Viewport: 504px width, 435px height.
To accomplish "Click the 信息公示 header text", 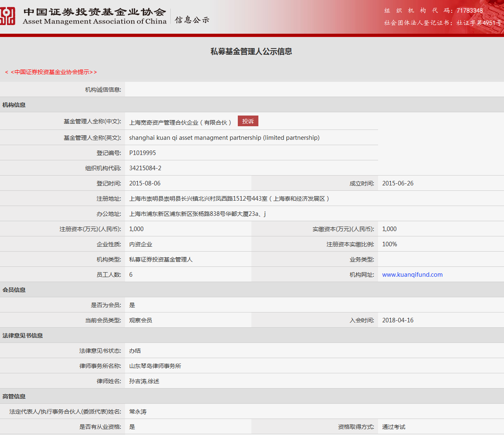I will click(192, 20).
